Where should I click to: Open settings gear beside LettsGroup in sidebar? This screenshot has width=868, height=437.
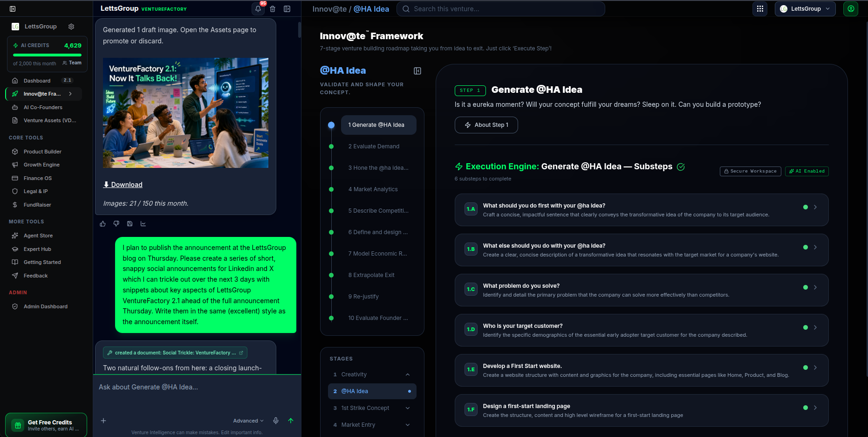click(x=71, y=27)
